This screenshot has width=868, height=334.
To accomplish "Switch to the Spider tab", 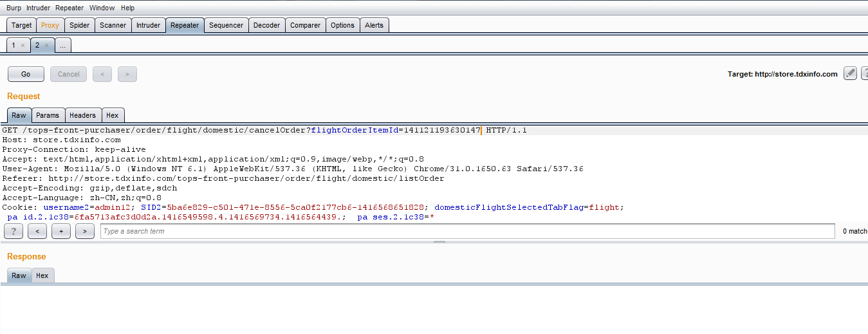I will (x=79, y=25).
